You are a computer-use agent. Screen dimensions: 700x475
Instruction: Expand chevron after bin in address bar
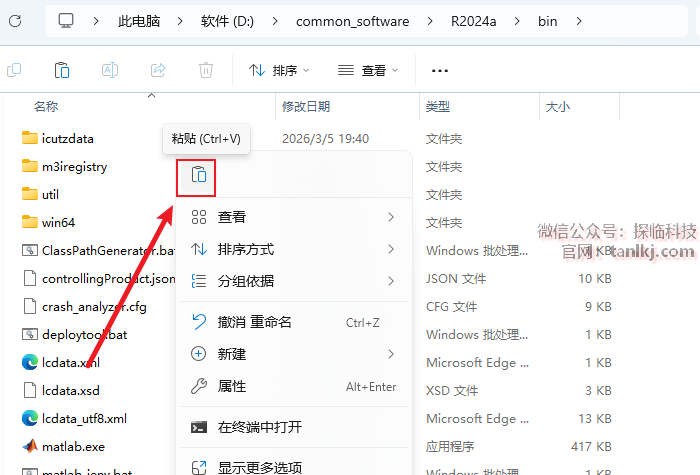pos(579,21)
